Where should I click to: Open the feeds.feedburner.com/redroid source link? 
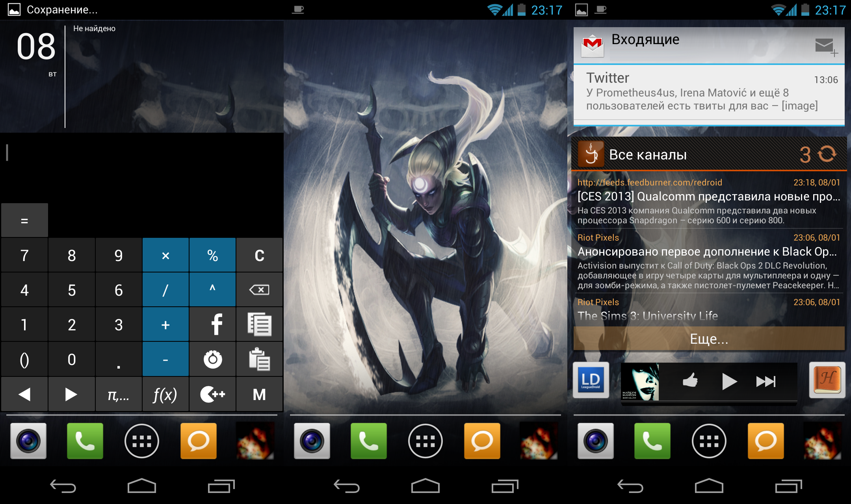[650, 182]
